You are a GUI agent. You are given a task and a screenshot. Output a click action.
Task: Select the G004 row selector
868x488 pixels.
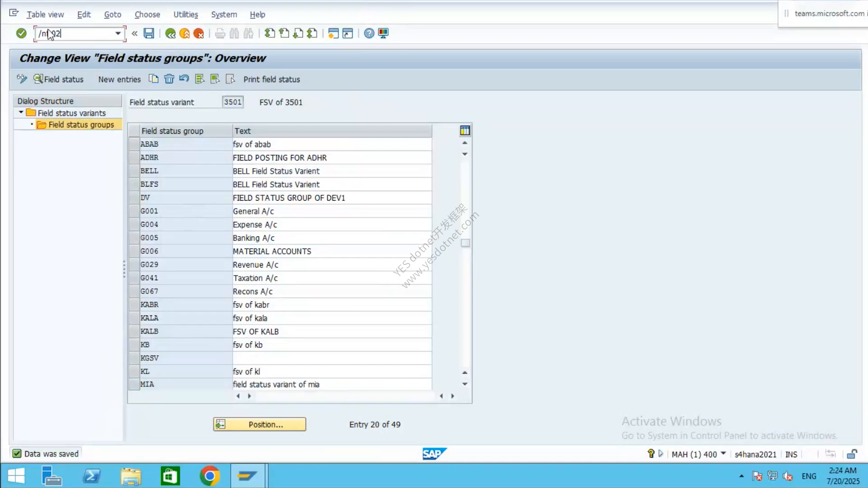(x=134, y=225)
